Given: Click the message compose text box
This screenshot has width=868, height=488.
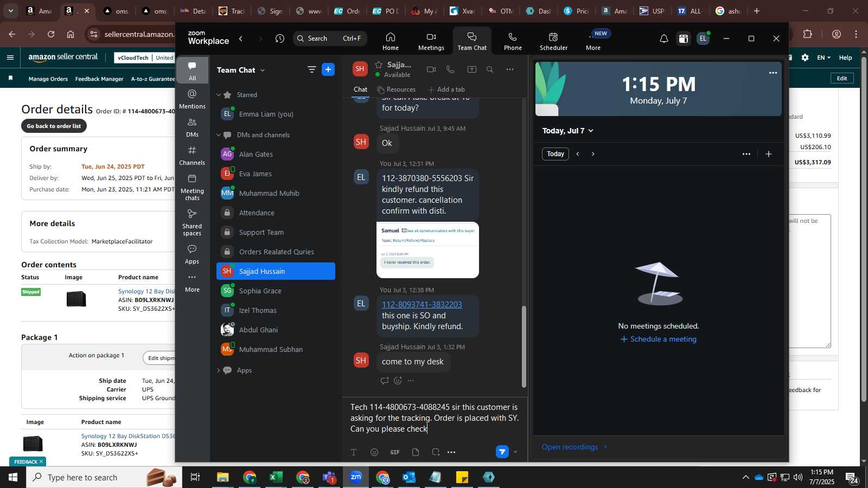Looking at the screenshot, I should (x=435, y=418).
